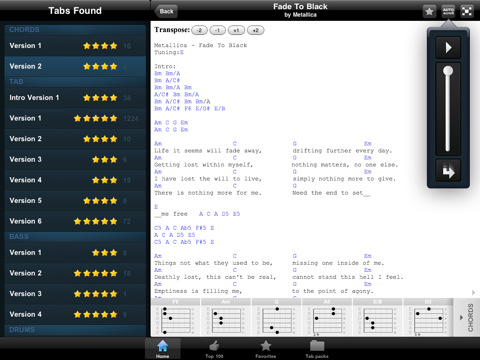Open Tab Intro Version 1
The image size is (480, 360).
click(75, 98)
